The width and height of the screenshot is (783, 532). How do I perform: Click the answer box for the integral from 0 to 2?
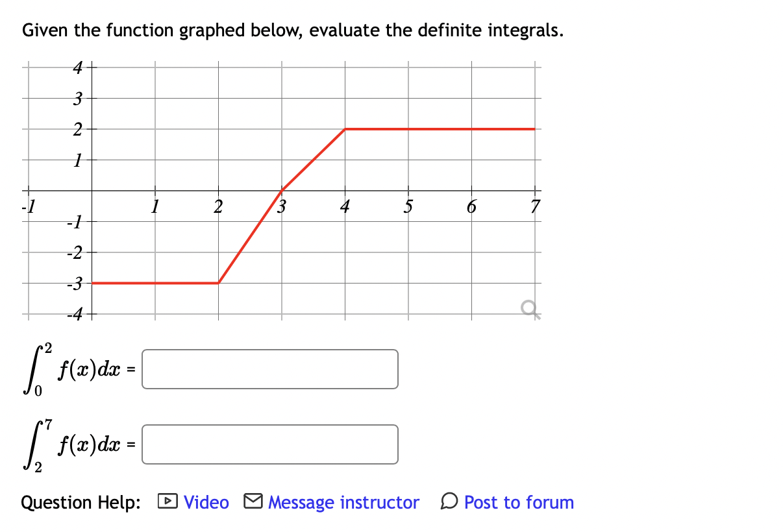coord(269,369)
